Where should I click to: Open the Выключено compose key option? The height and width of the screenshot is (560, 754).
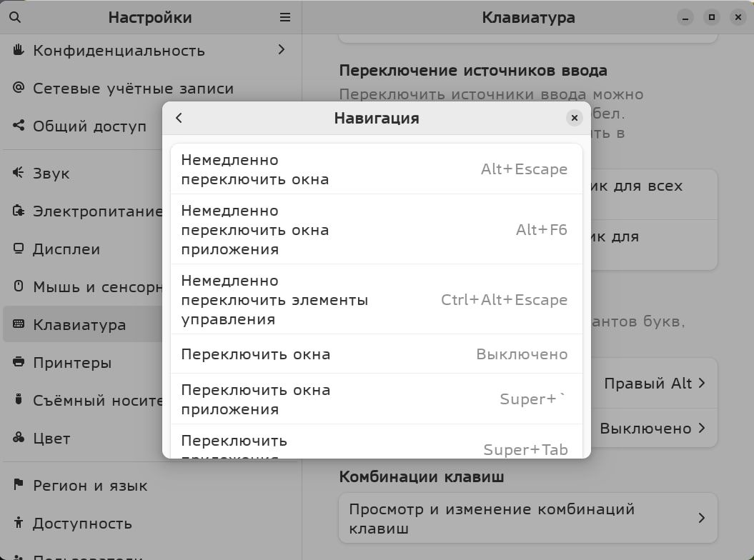[x=652, y=429]
